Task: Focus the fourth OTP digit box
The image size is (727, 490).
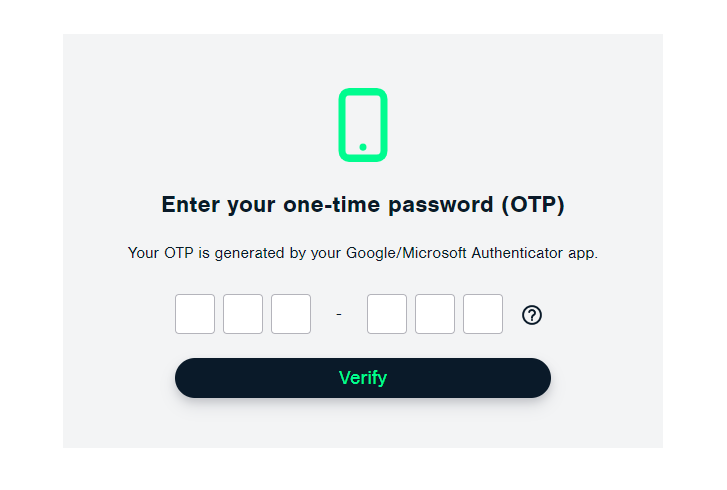Action: pos(387,314)
